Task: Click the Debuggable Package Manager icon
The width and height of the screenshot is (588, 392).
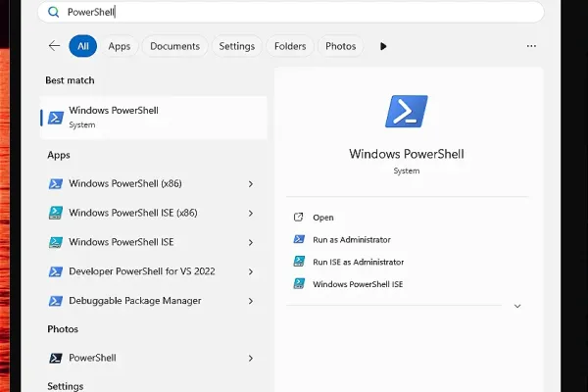Action: (56, 301)
